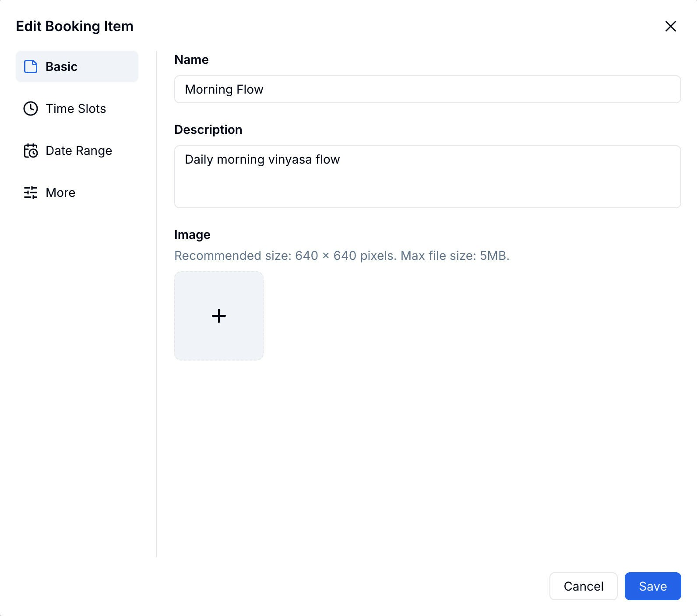Click the More sliders icon
This screenshot has height=616, width=697.
(x=31, y=192)
